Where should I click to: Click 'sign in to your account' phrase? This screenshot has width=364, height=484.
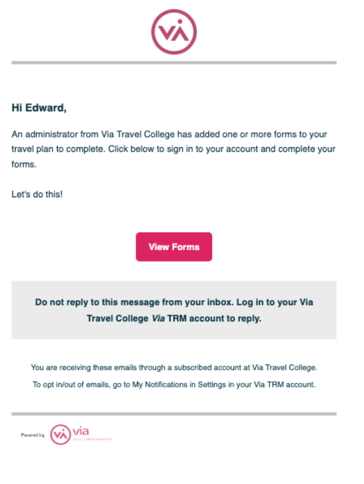[x=212, y=149]
